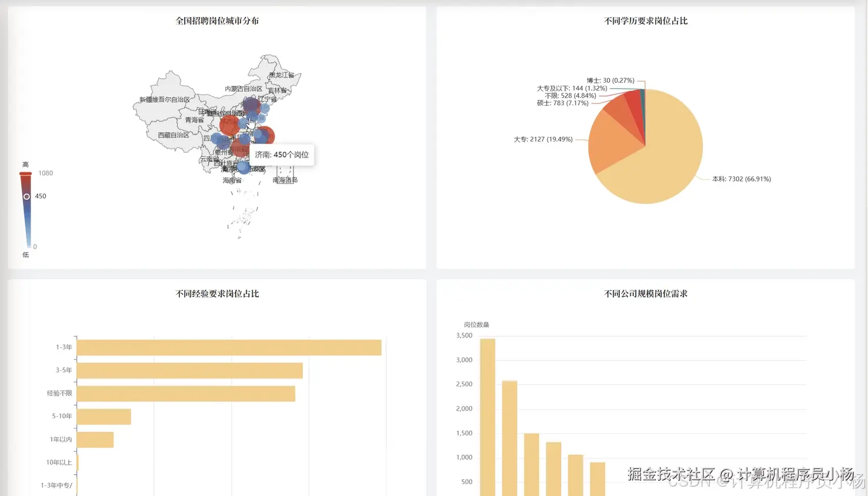868x496 pixels.
Task: Click the 1080 value on the color scale
Action: [x=45, y=173]
